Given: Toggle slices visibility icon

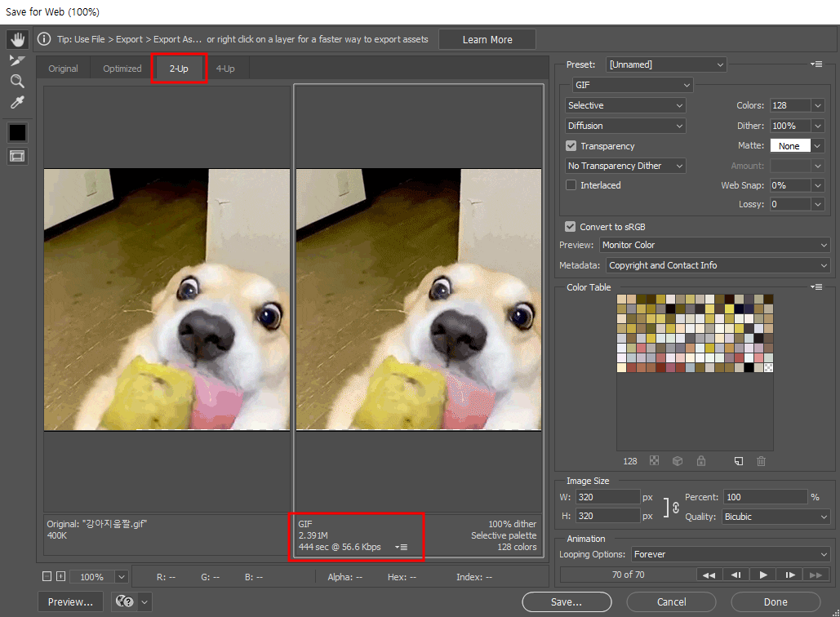Looking at the screenshot, I should point(17,157).
